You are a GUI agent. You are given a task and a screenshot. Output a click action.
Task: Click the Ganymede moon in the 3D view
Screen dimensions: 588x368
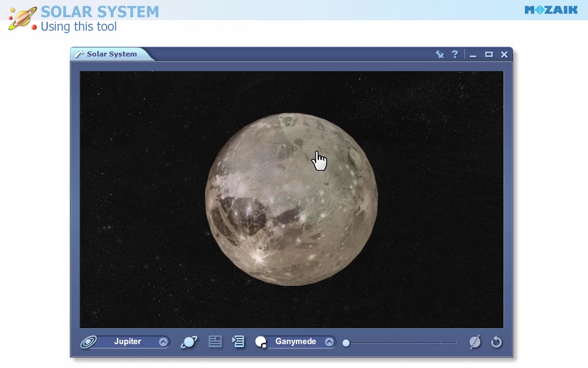point(292,199)
